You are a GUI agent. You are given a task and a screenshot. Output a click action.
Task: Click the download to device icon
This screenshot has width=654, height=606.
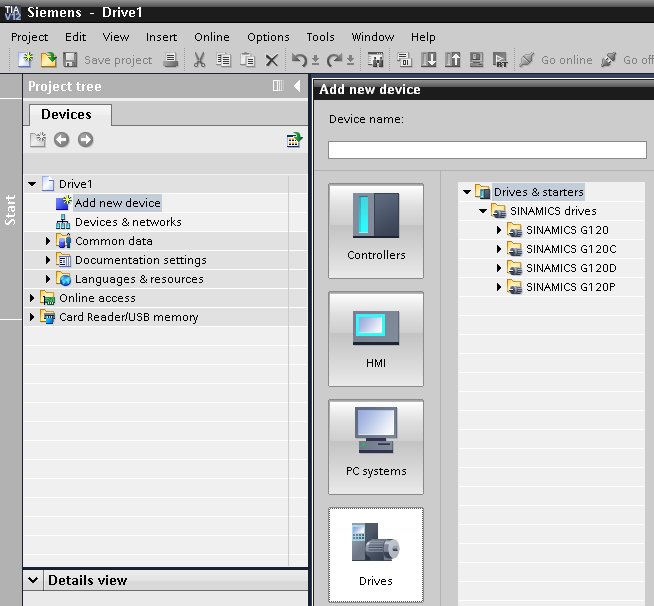[x=428, y=60]
